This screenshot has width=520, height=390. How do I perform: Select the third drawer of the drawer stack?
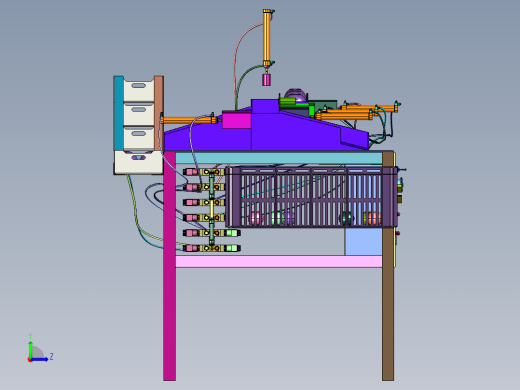pos(139,137)
